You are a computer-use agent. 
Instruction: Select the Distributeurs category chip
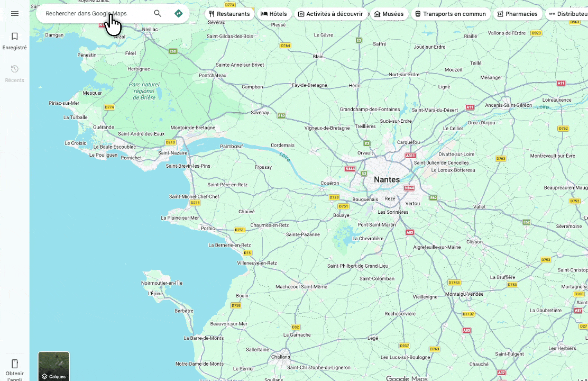click(567, 14)
